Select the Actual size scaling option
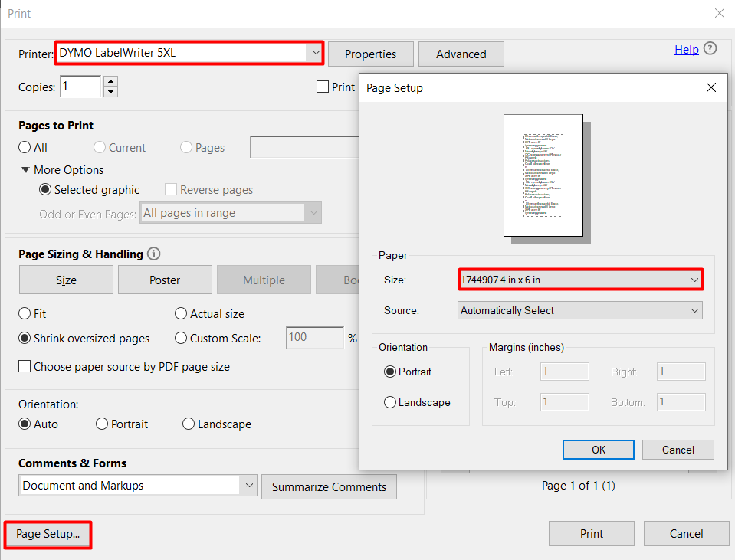This screenshot has width=735, height=560. pos(181,314)
